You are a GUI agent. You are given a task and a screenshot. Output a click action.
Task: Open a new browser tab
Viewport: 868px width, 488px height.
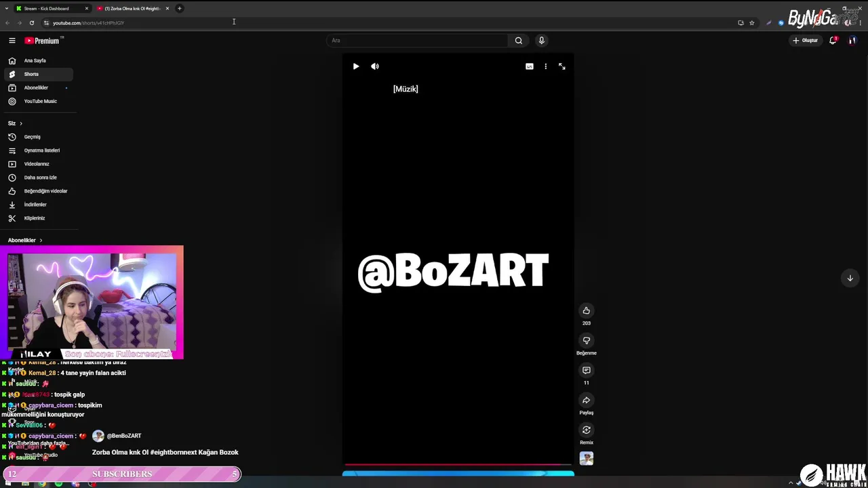tap(180, 9)
